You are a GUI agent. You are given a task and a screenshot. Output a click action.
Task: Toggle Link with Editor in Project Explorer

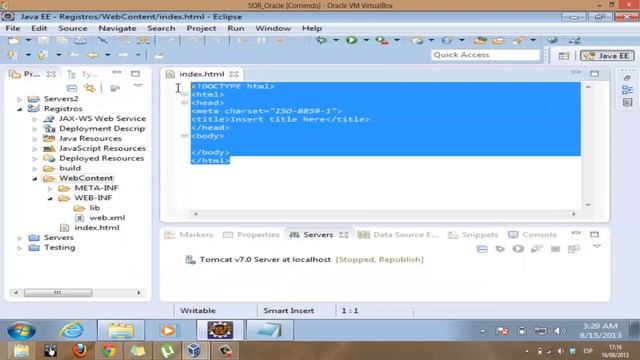point(90,88)
